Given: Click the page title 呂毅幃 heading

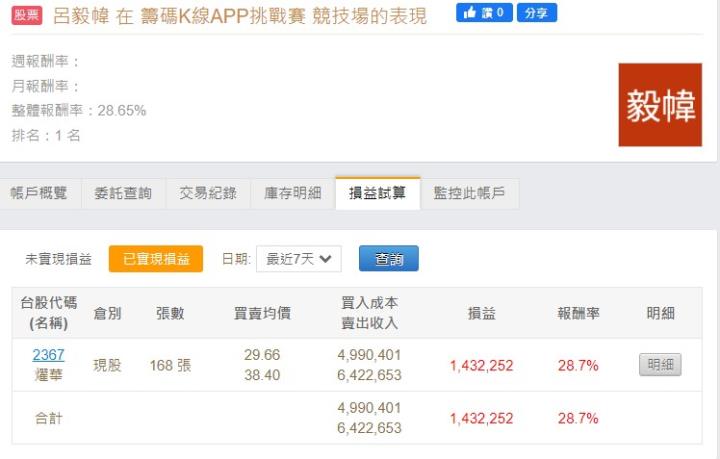Looking at the screenshot, I should click(239, 16).
